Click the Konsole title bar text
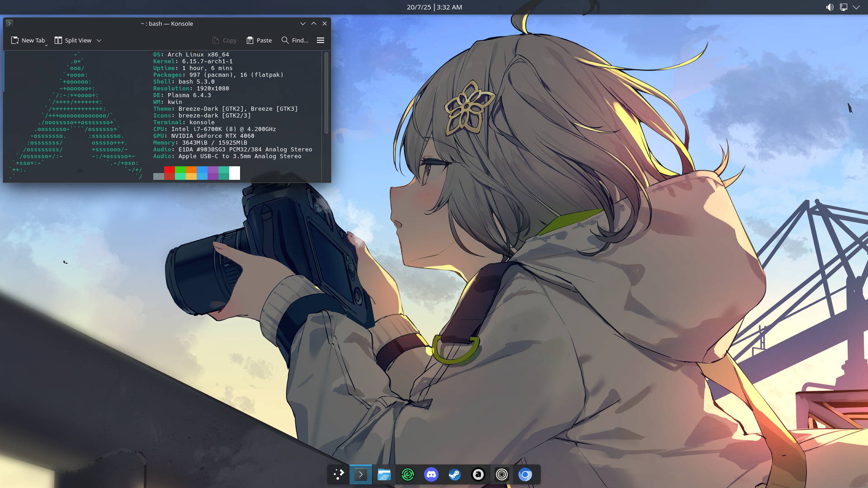This screenshot has width=868, height=488. (x=167, y=23)
